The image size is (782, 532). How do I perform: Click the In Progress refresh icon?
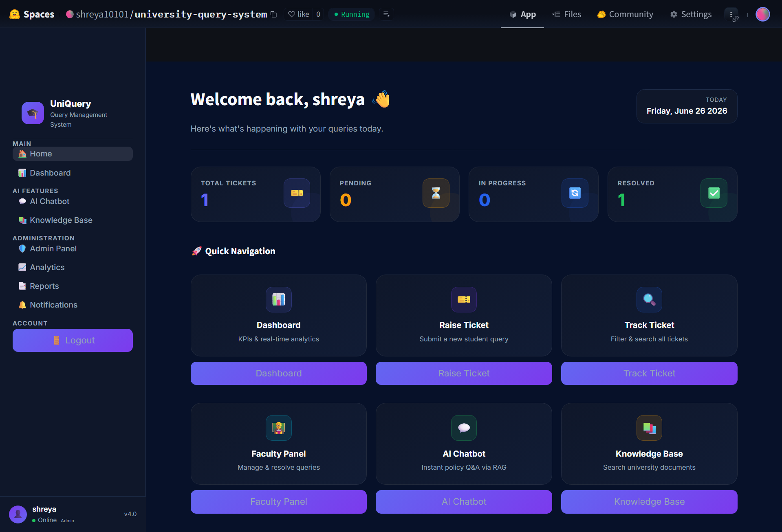coord(575,193)
